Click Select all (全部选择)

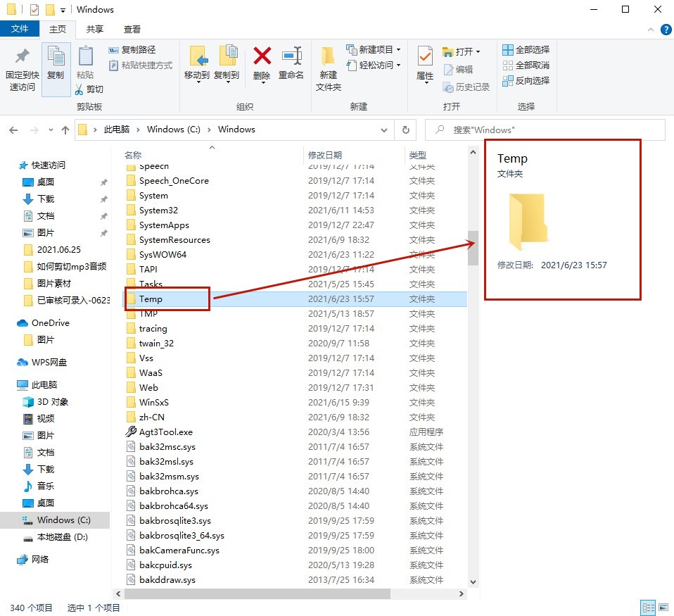[x=526, y=50]
